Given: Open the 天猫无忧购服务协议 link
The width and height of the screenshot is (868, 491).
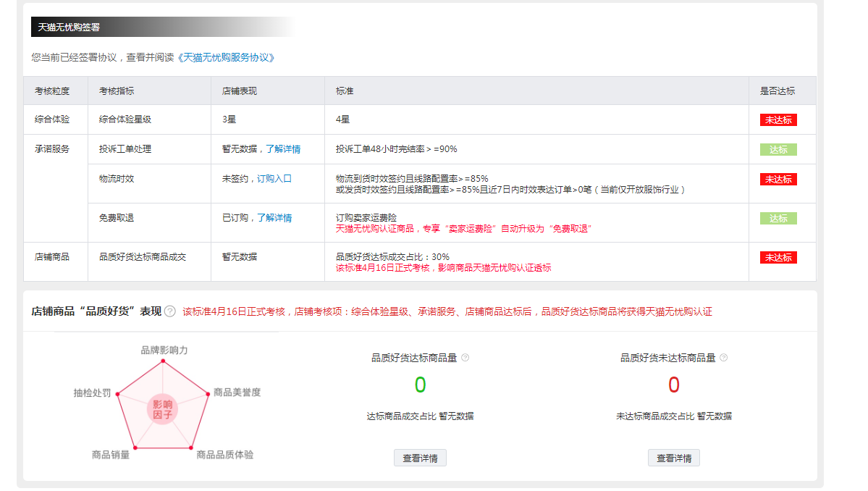Looking at the screenshot, I should (x=226, y=57).
